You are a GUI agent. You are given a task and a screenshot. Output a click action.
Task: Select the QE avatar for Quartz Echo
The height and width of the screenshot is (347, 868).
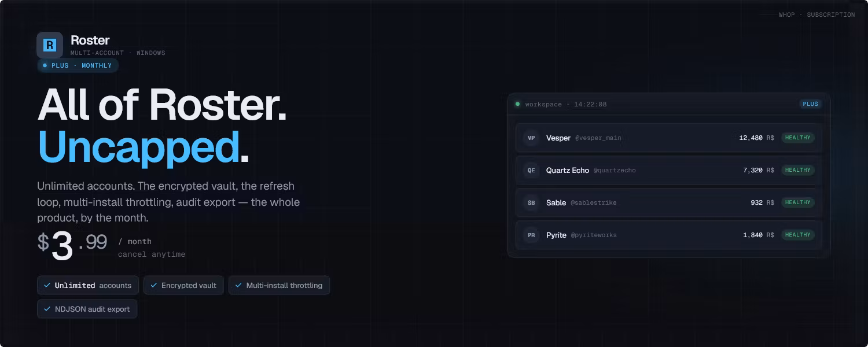click(x=531, y=170)
